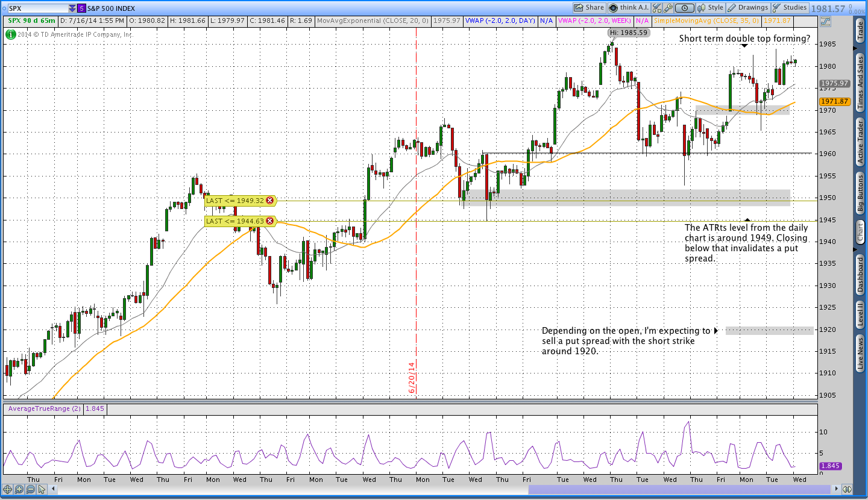
Task: Click the 1981.57 last price readout
Action: 828,8
